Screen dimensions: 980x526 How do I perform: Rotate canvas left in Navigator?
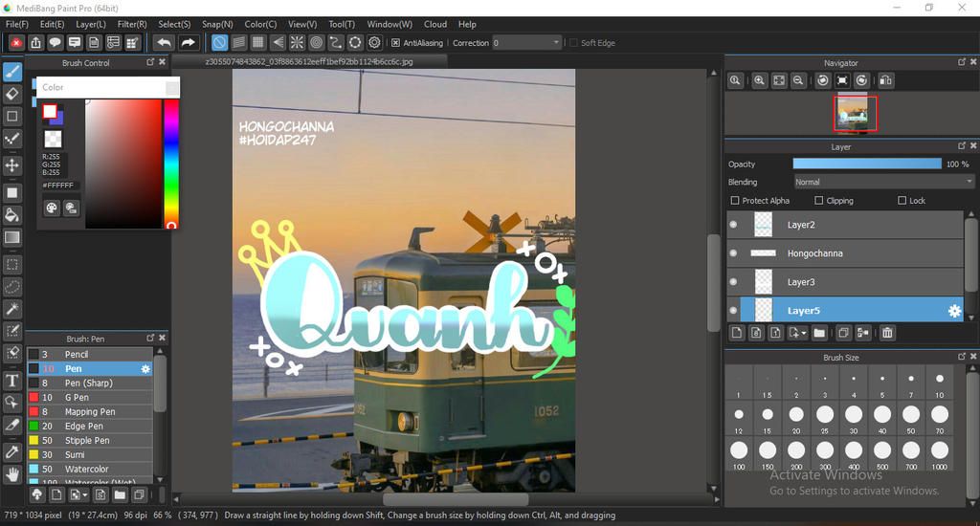(823, 80)
